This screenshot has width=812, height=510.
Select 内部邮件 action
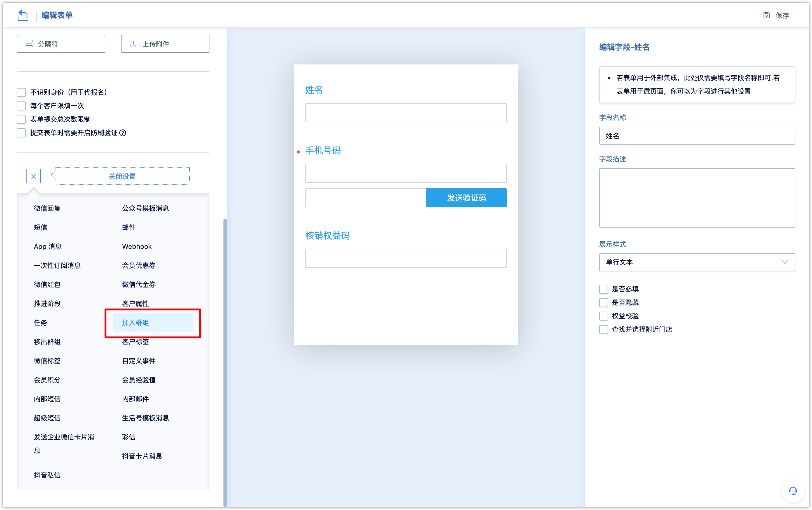click(136, 399)
